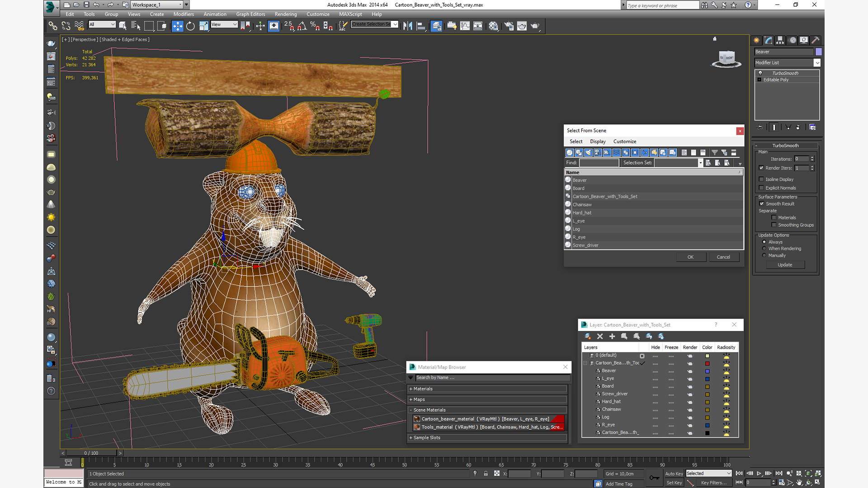Screen dimensions: 868x488
Task: Switch to the Create command panel tab
Action: [756, 40]
